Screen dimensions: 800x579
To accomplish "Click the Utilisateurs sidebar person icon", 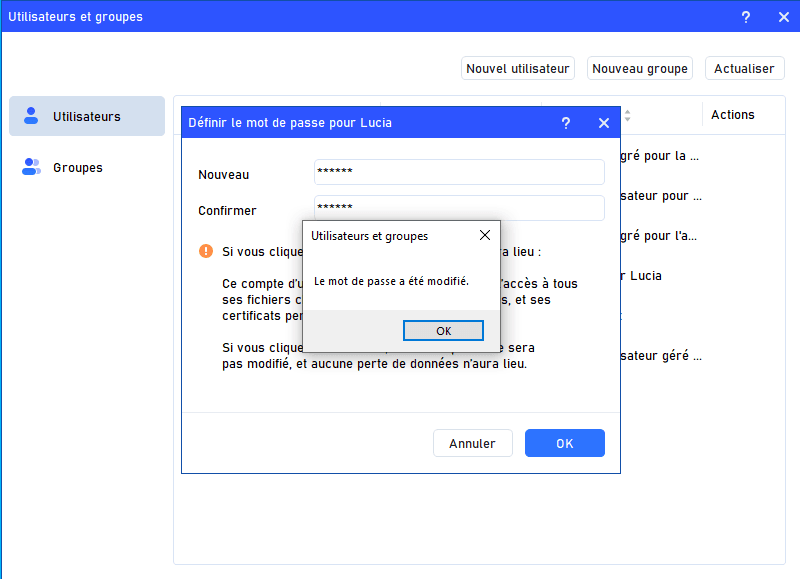I will click(x=31, y=116).
